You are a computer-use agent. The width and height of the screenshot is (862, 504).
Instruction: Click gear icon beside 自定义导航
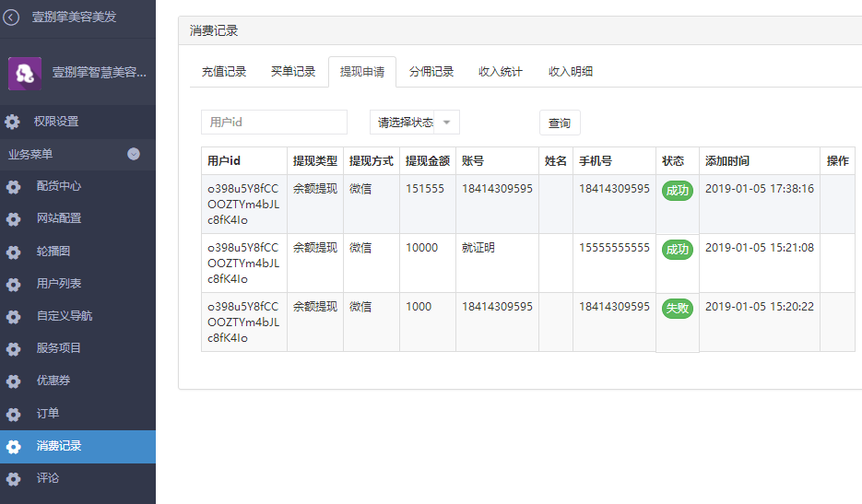click(x=13, y=317)
